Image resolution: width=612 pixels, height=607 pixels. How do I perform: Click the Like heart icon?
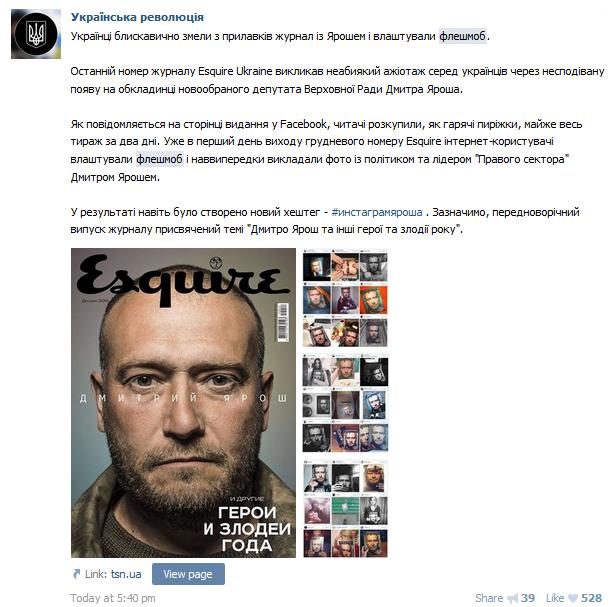pyautogui.click(x=573, y=598)
